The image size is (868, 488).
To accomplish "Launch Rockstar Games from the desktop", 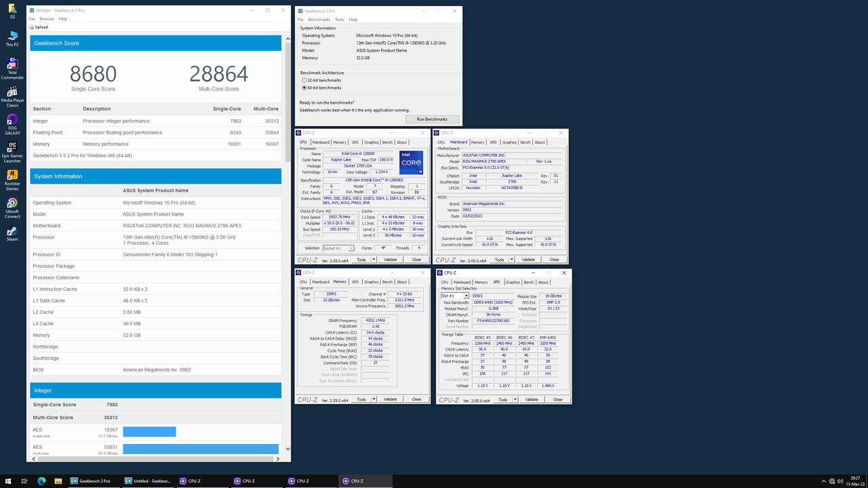I will tap(12, 180).
